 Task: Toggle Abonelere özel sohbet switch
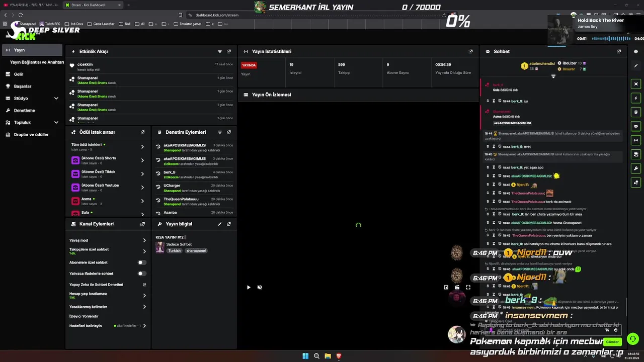click(142, 262)
